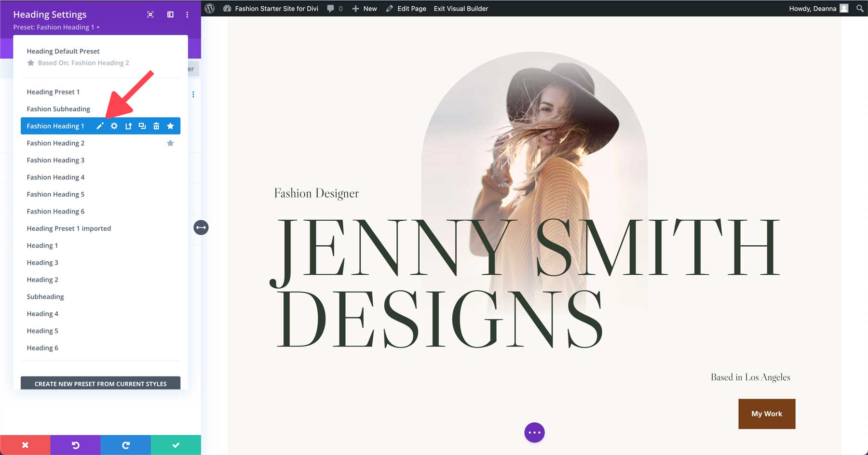Open the expand modal icon in Heading Settings

[150, 14]
